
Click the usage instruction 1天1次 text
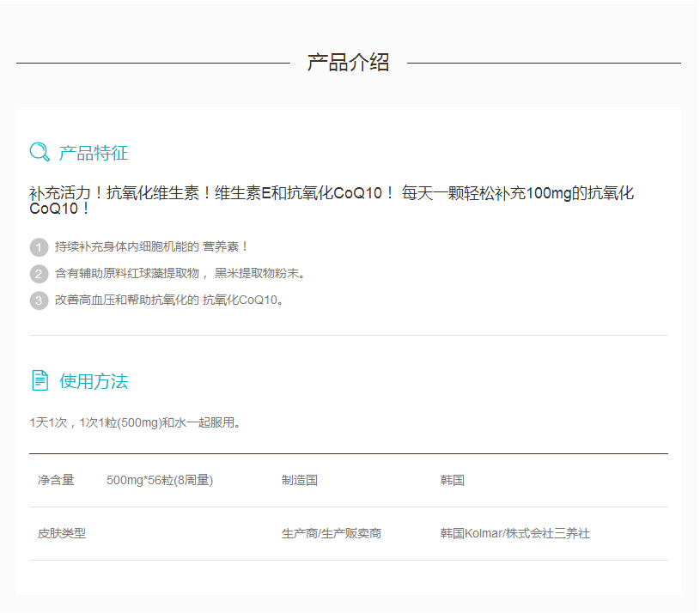click(x=136, y=423)
